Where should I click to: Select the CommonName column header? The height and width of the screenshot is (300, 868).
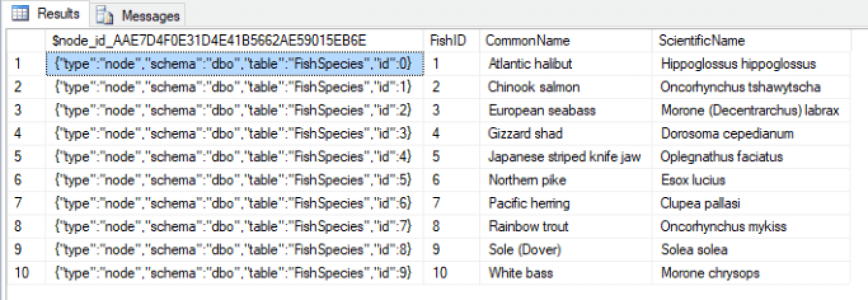pos(566,41)
